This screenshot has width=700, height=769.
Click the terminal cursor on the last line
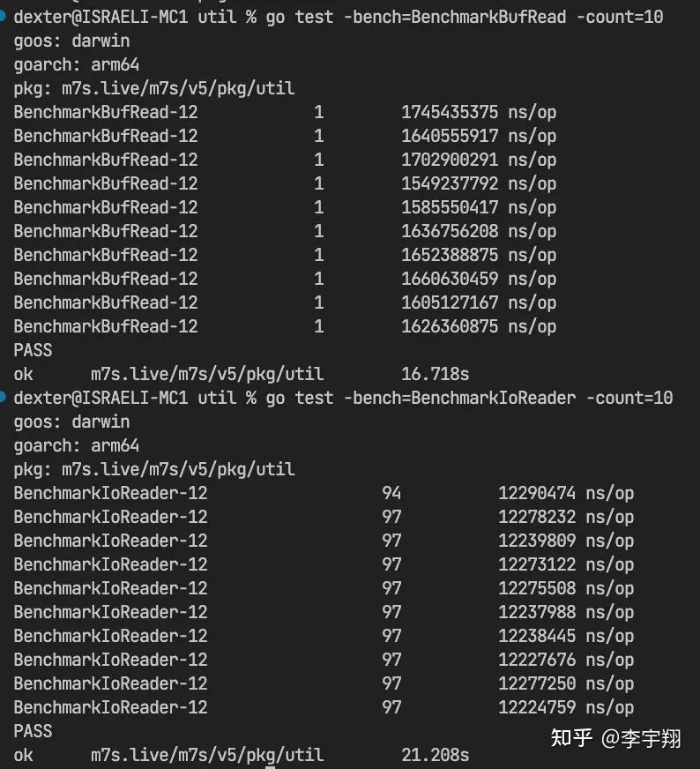[x=271, y=766]
